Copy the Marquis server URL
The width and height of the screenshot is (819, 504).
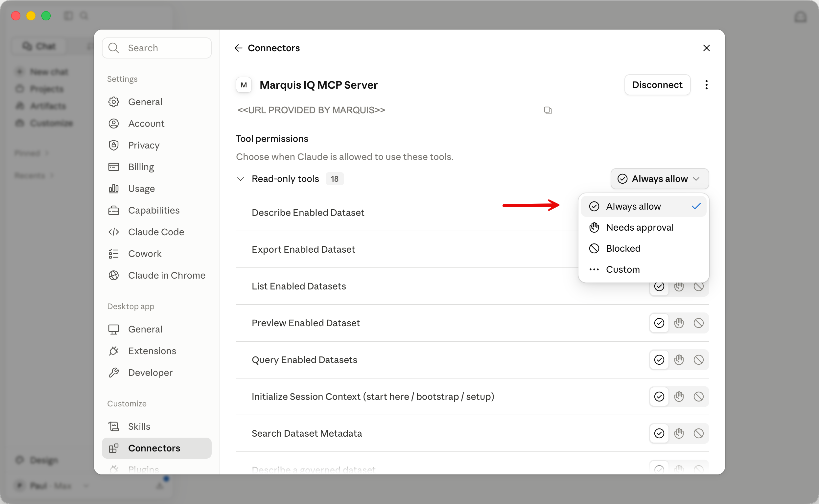pos(548,110)
